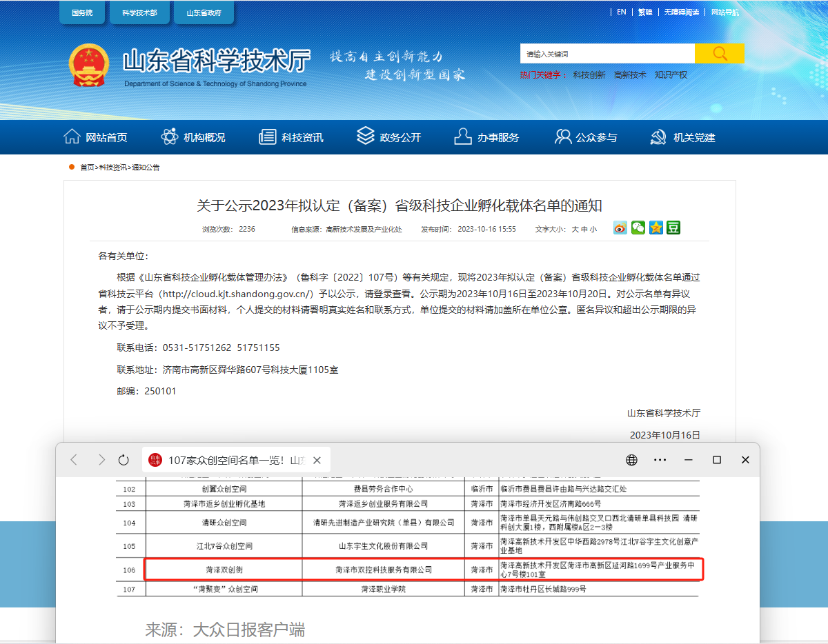Click the 科技资讯 breadcrumb link
The height and width of the screenshot is (644, 828).
pos(112,168)
